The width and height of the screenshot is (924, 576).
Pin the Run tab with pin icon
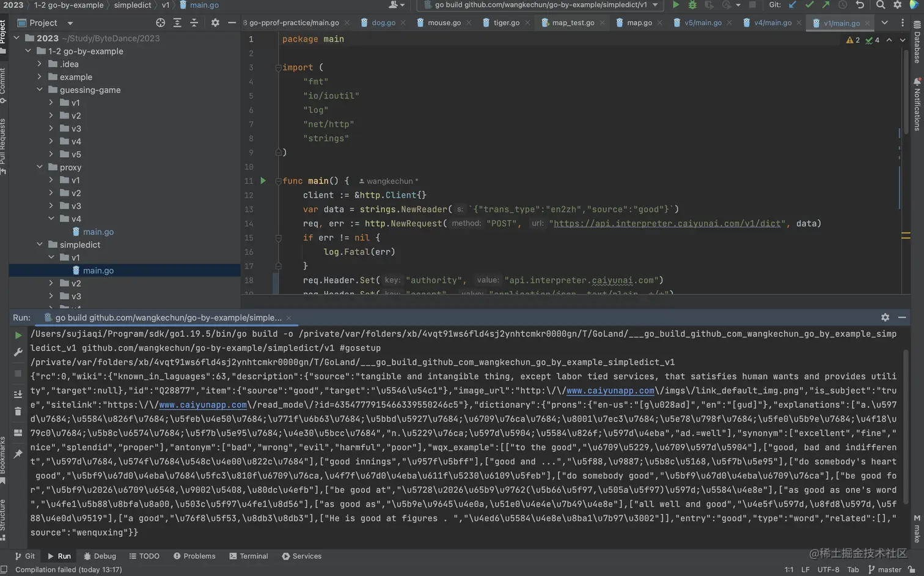coord(18,454)
